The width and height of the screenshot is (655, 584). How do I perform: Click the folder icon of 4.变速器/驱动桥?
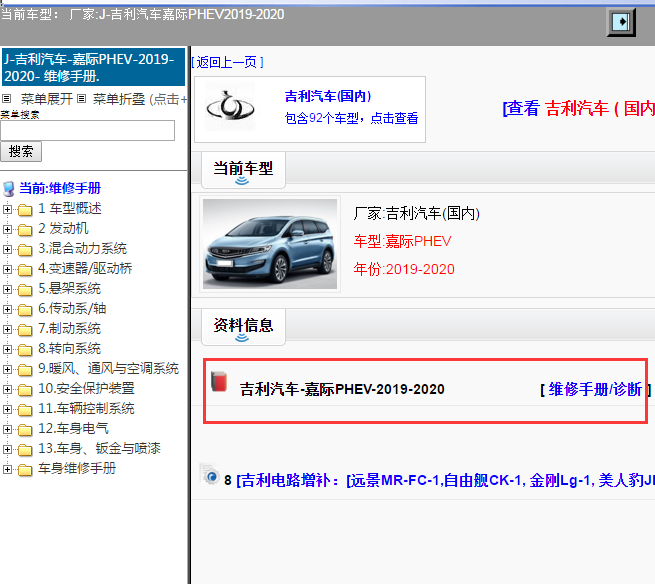(x=25, y=269)
